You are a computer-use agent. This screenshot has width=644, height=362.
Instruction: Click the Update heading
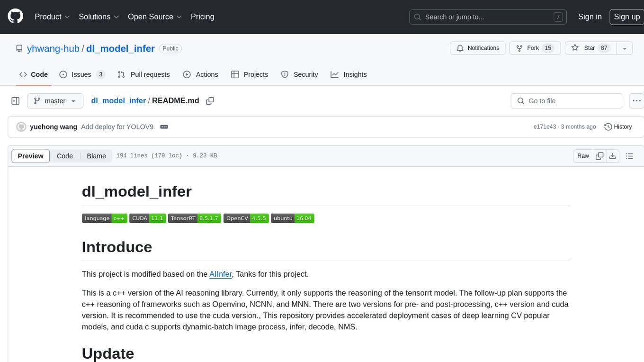click(108, 353)
